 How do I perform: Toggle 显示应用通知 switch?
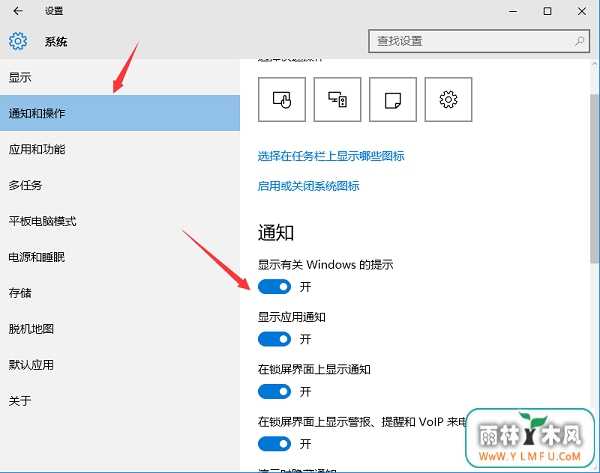(x=274, y=339)
